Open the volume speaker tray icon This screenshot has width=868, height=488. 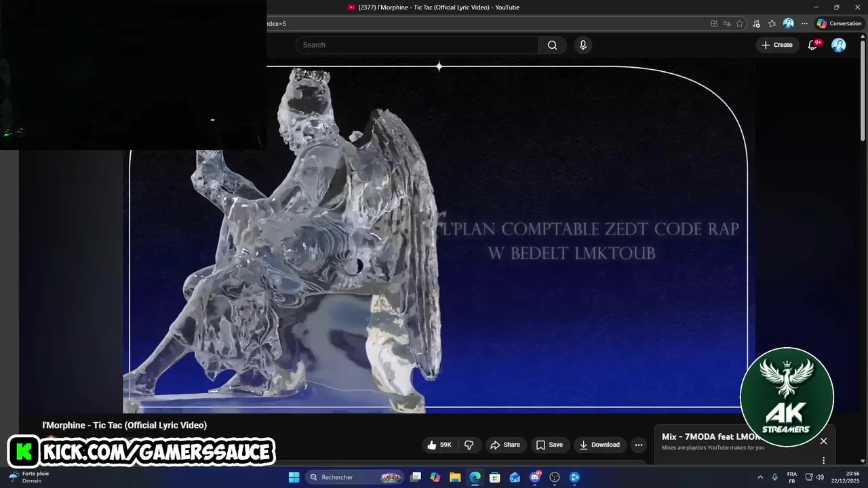(x=820, y=477)
